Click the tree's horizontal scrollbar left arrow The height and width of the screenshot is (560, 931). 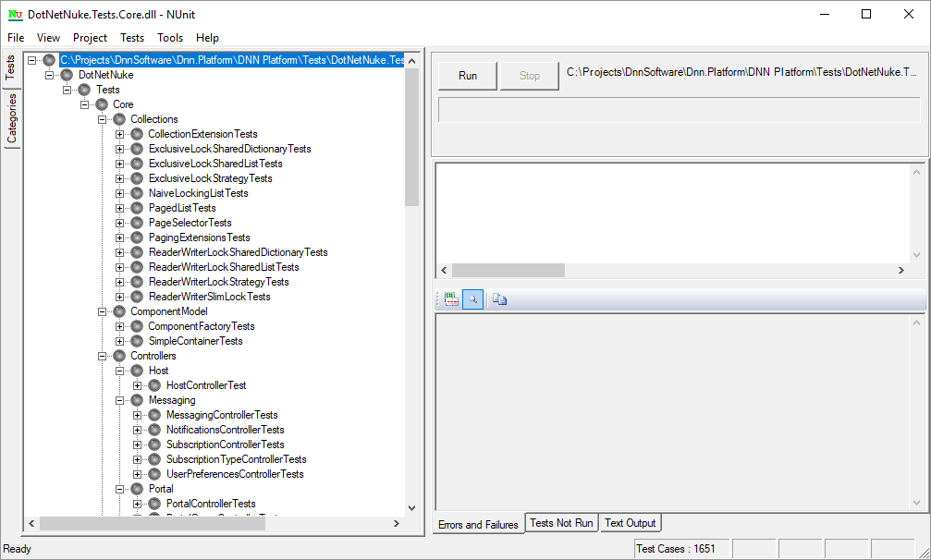click(x=31, y=523)
